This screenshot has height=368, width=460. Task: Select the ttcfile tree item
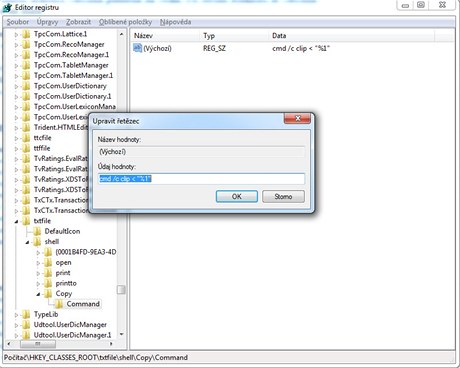42,138
